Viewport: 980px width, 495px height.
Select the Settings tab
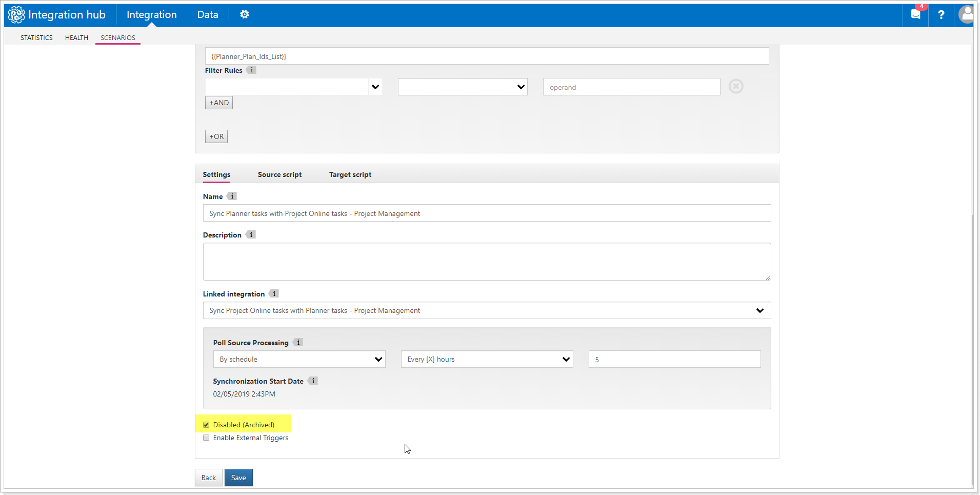tap(216, 174)
